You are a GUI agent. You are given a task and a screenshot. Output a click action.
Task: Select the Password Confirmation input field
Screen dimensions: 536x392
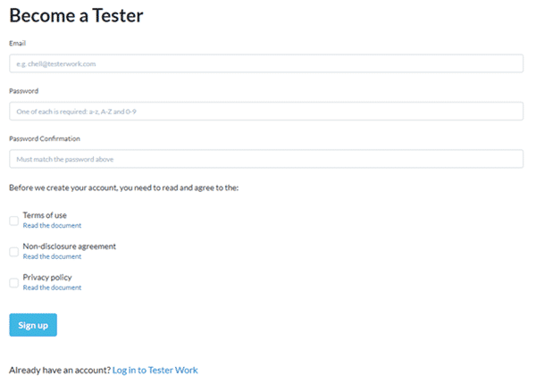coord(266,159)
